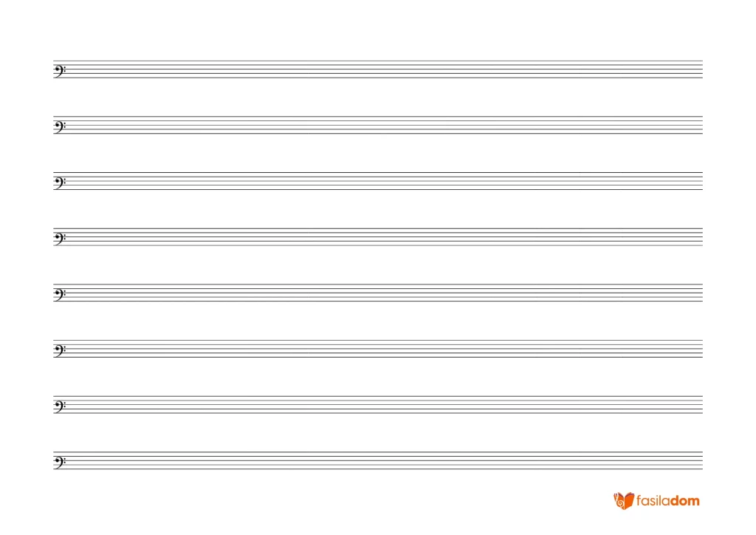Click the bass clef on the sixth staff
Image resolution: width=756 pixels, height=535 pixels.
(60, 350)
